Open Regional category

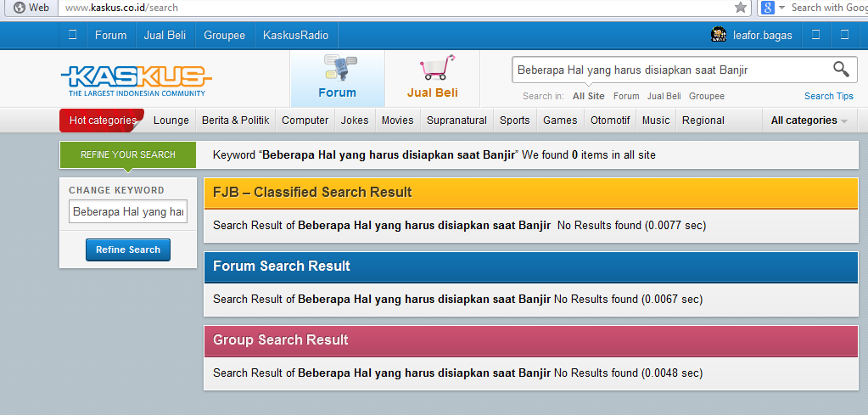coord(703,120)
